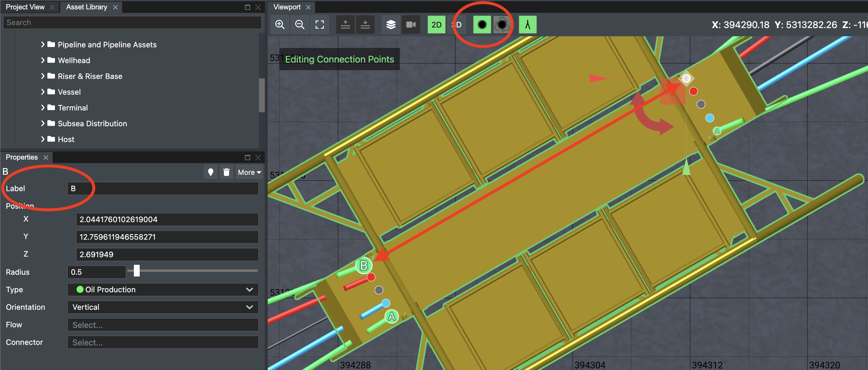Select the Properties tab
The height and width of the screenshot is (370, 868).
coord(22,157)
